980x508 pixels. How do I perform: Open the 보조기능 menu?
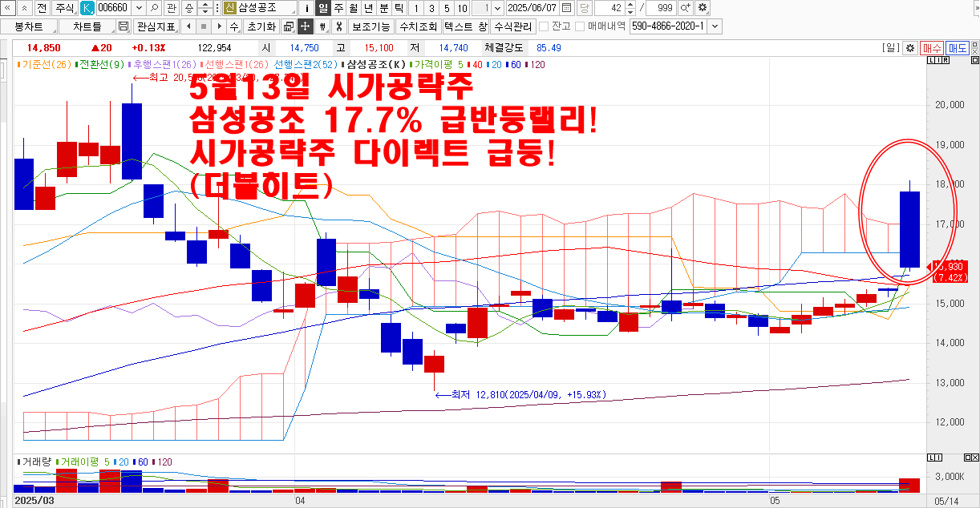point(372,26)
